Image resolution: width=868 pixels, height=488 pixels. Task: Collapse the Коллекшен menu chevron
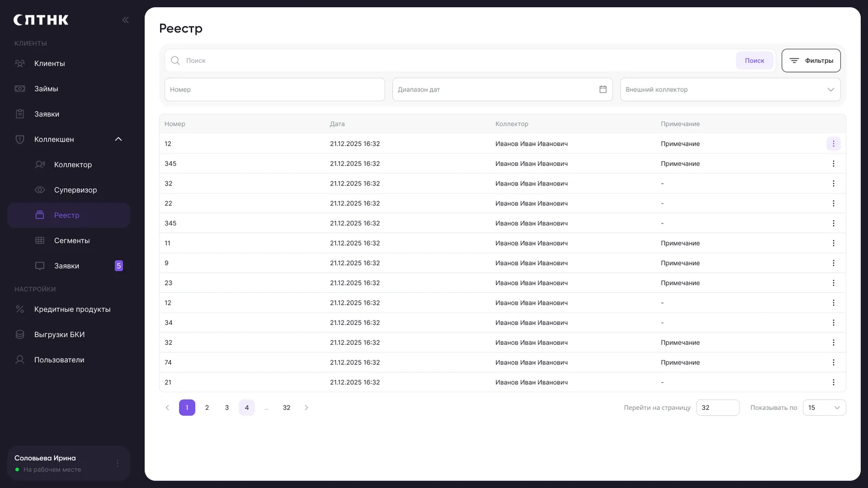(x=118, y=139)
